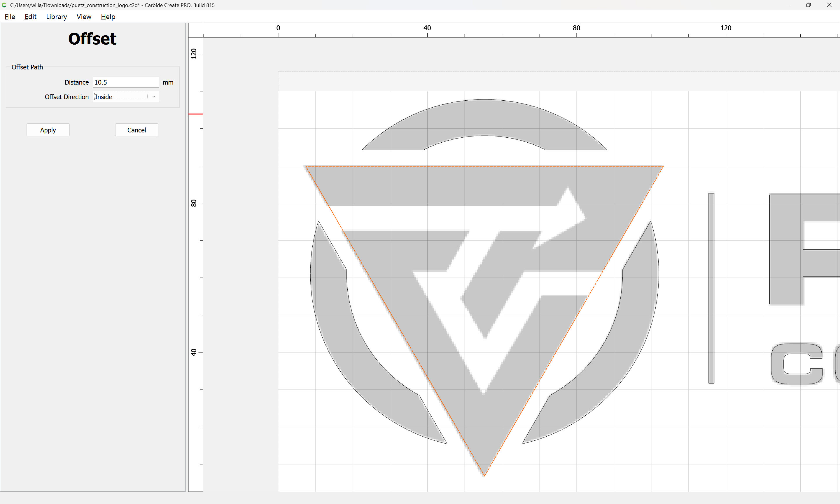
Task: Click the 80 mark on vertical ruler
Action: tap(194, 203)
